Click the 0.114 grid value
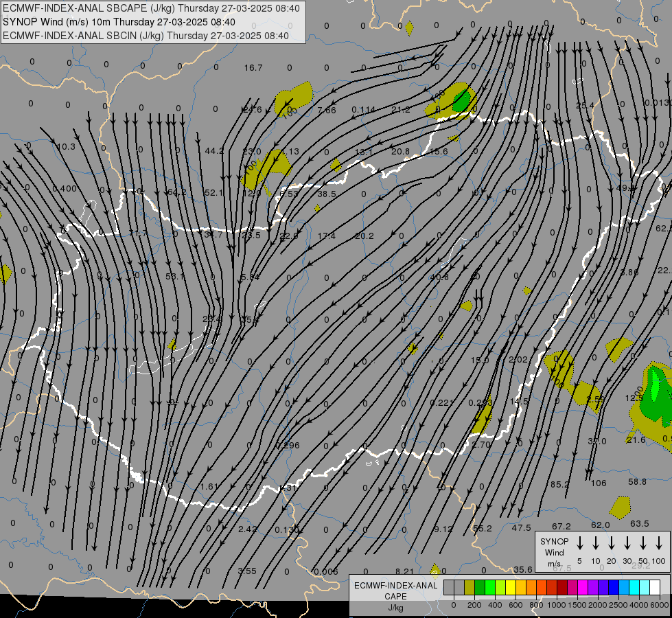 click(363, 111)
